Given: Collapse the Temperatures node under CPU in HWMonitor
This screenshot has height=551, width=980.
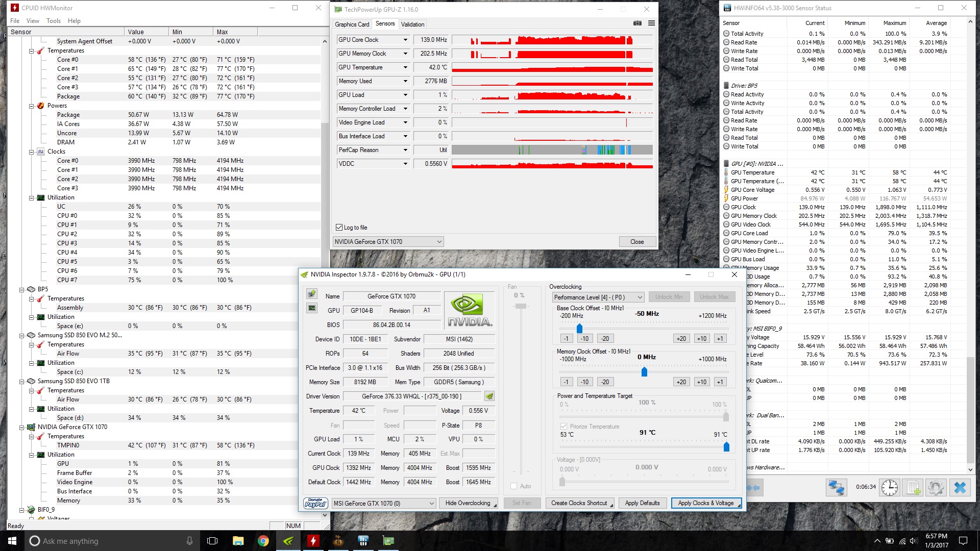Looking at the screenshot, I should click(x=32, y=51).
